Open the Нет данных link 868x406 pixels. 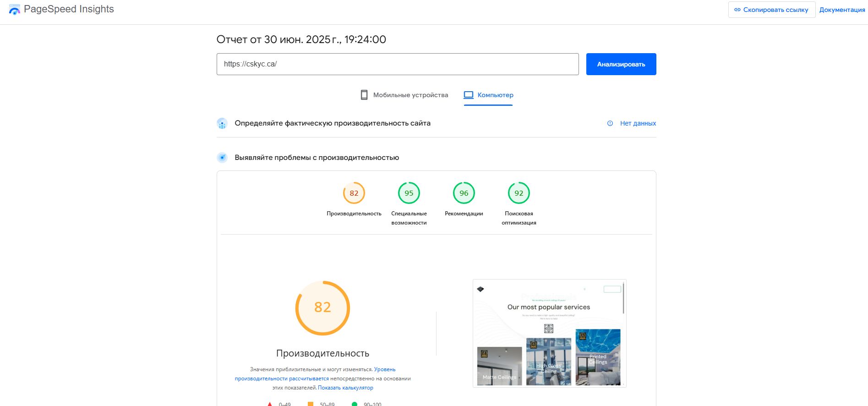click(x=638, y=123)
